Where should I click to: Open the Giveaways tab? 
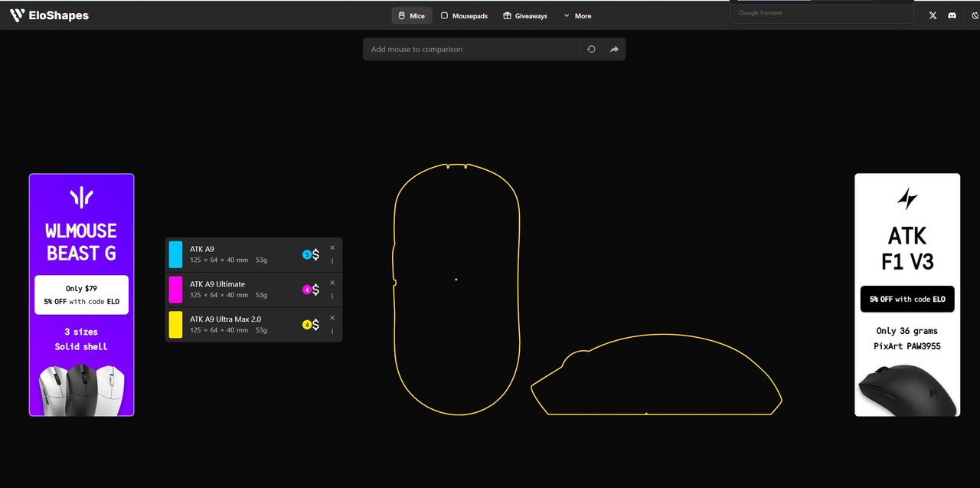click(x=525, y=15)
